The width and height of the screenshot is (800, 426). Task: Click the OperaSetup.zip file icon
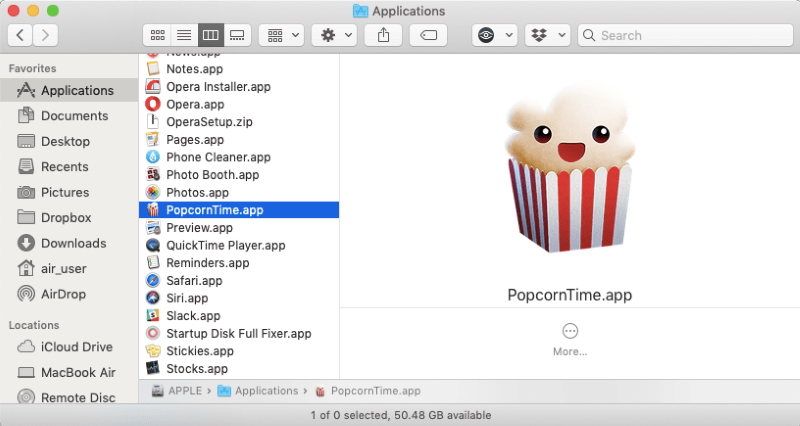(153, 121)
